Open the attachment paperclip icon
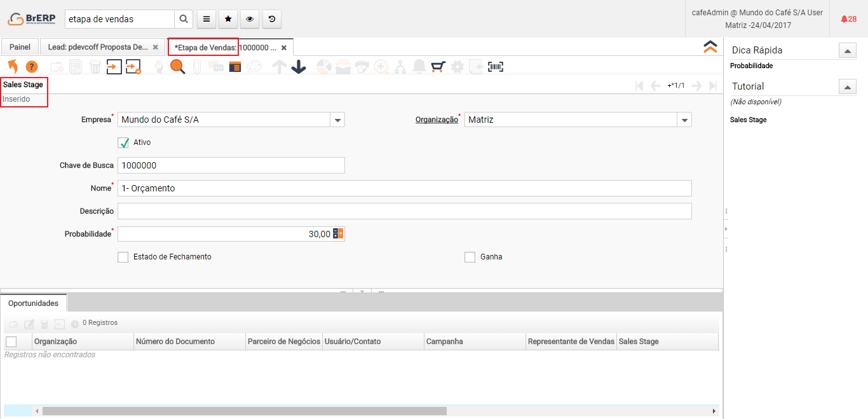 197,67
